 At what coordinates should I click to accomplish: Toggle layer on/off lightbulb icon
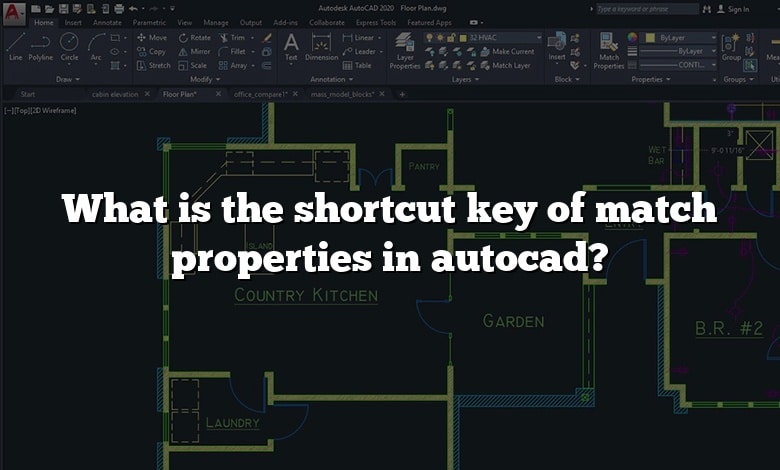430,37
